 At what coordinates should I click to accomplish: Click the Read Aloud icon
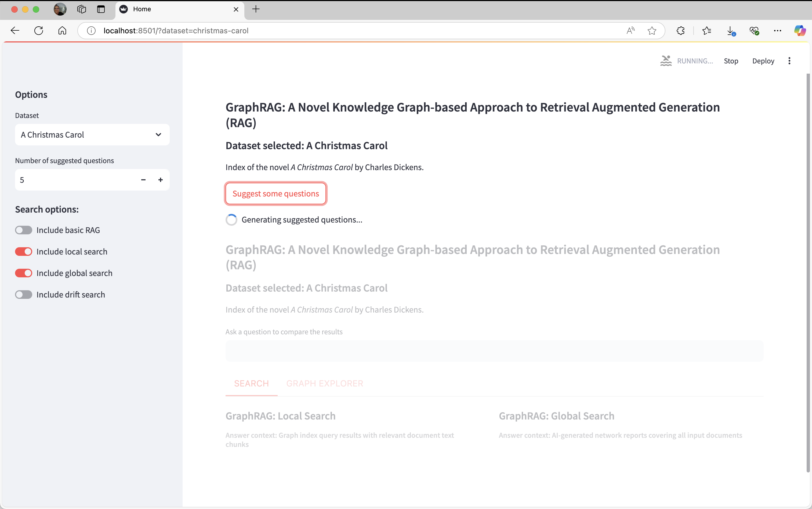[x=631, y=31]
